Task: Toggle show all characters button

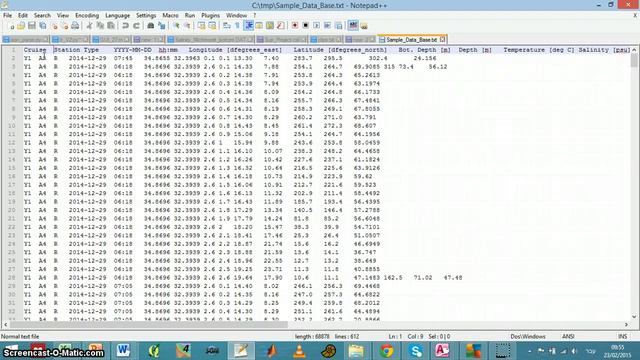Action: (x=238, y=26)
